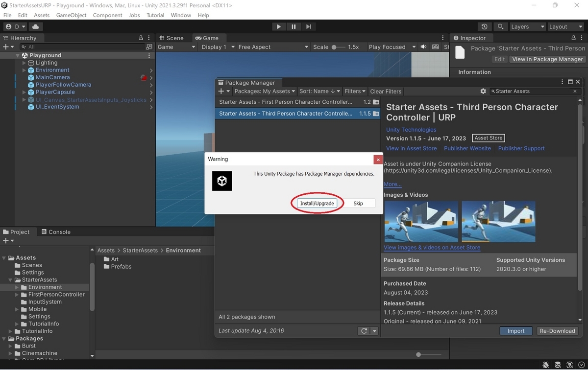Click the Re-Download button
This screenshot has width=588, height=370.
click(x=557, y=331)
